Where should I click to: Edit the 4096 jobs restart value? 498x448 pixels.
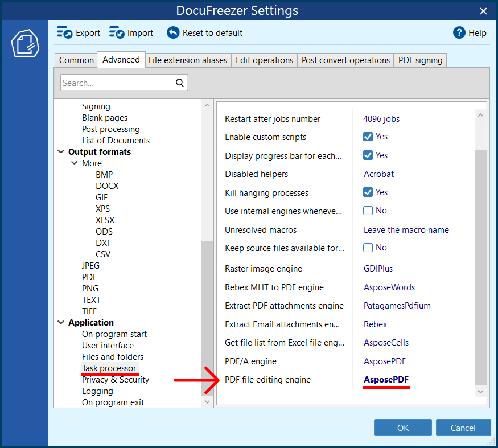tap(381, 119)
